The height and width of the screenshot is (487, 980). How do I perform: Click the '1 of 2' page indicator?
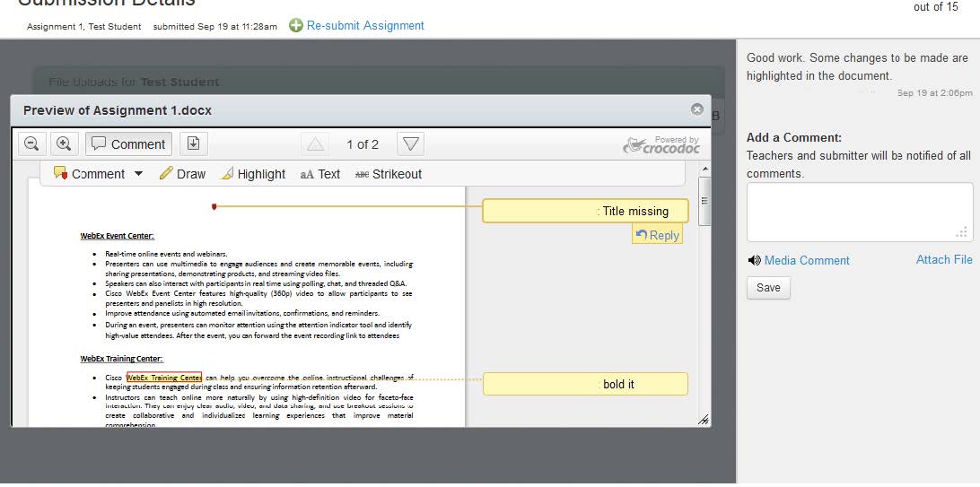pyautogui.click(x=363, y=144)
